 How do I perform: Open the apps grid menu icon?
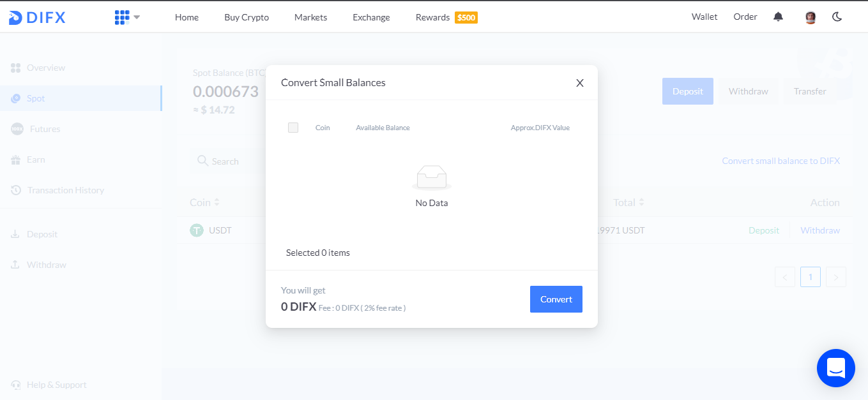[x=122, y=17]
